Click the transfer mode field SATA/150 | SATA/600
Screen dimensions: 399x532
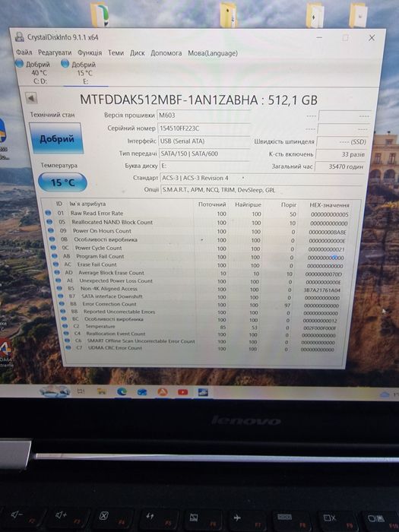[204, 154]
